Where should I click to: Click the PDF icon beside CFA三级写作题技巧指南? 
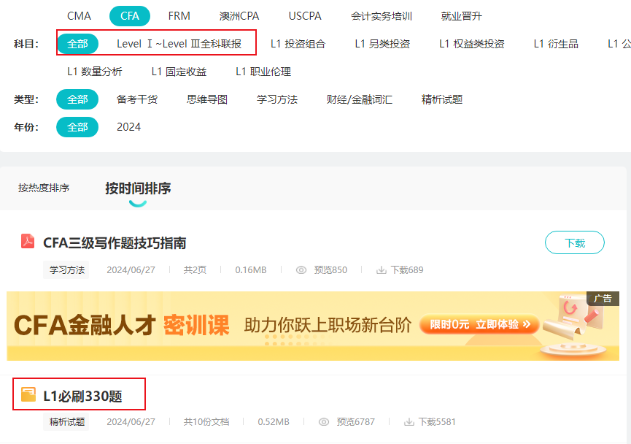(x=28, y=242)
